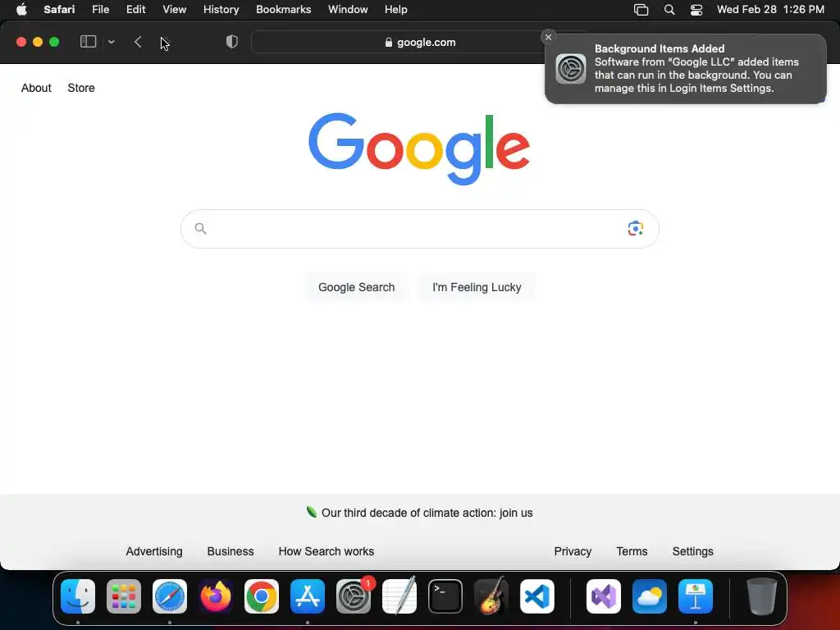Screen dimensions: 840x630
Task: Open Launchpad from the Dock
Action: coord(124,596)
